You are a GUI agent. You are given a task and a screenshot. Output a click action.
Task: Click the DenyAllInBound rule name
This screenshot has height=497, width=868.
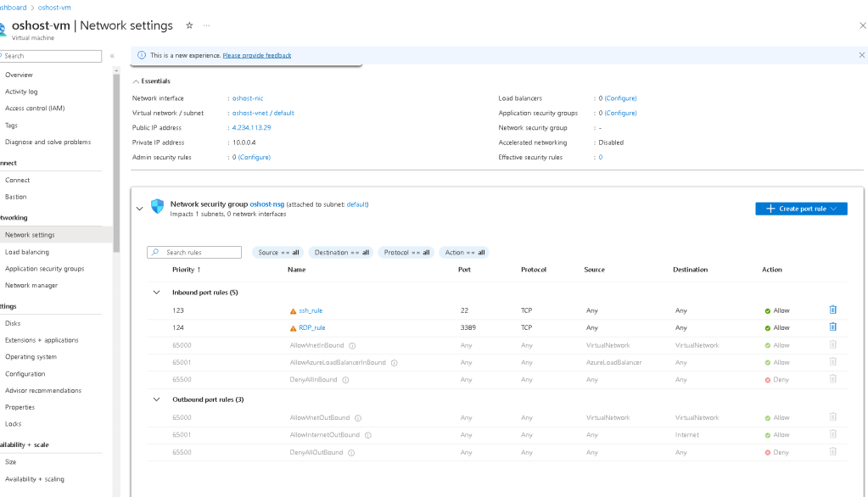click(313, 380)
